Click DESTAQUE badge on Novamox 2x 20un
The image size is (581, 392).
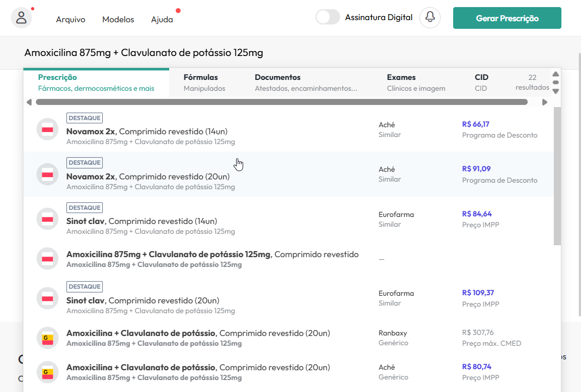click(x=84, y=163)
